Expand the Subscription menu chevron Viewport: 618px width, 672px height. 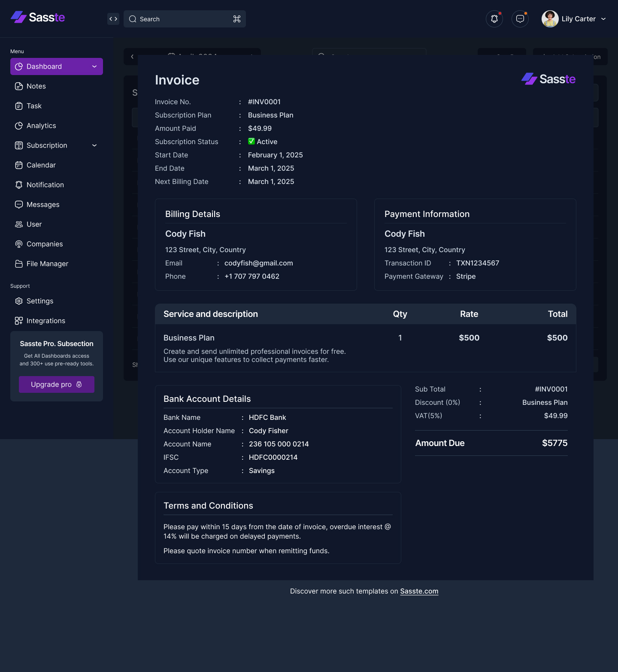click(x=94, y=145)
